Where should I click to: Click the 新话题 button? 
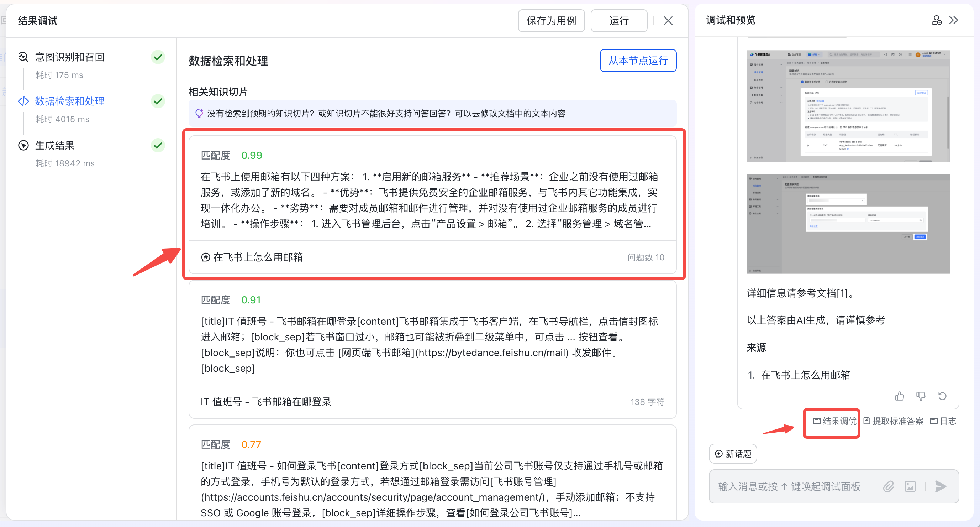pyautogui.click(x=733, y=454)
